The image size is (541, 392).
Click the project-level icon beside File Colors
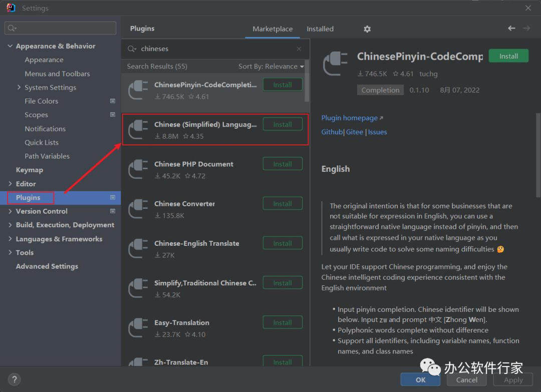[113, 101]
